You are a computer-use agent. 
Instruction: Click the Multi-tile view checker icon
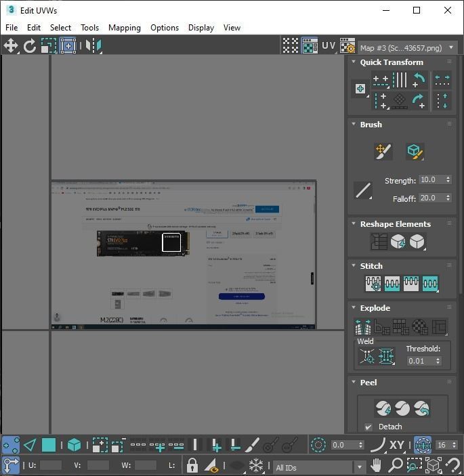291,46
